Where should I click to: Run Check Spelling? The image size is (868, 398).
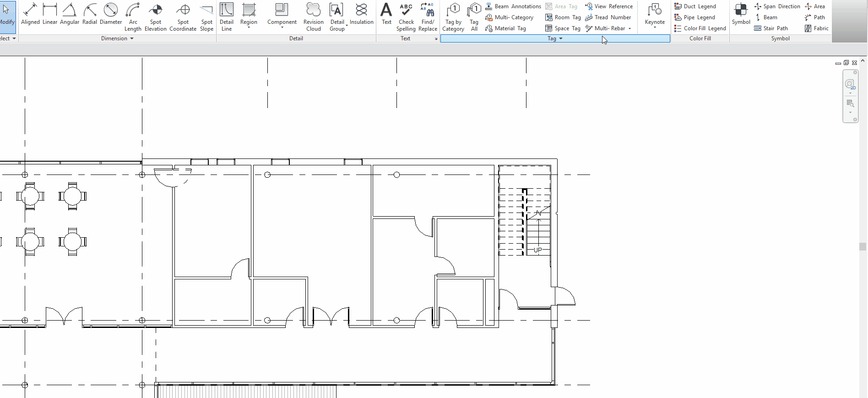pyautogui.click(x=406, y=17)
